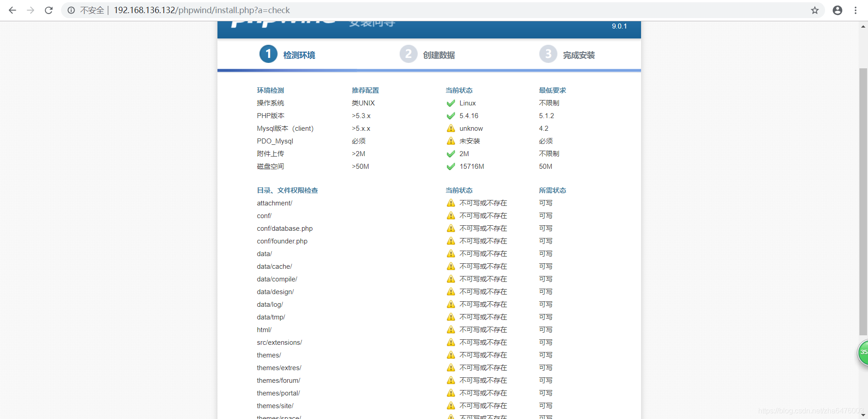Click warning icon in themes/forum/ row
868x419 pixels.
tap(451, 381)
